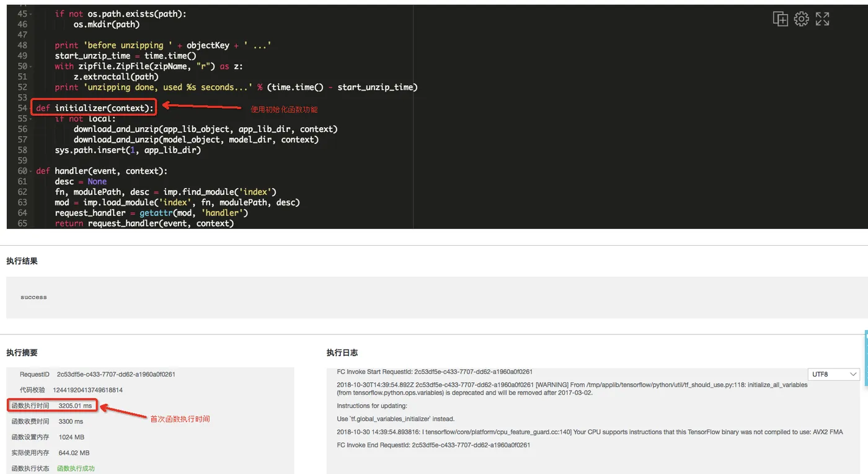The image size is (868, 474).
Task: Click the 函数执行时间 3205.01 ms value
Action: 75,406
